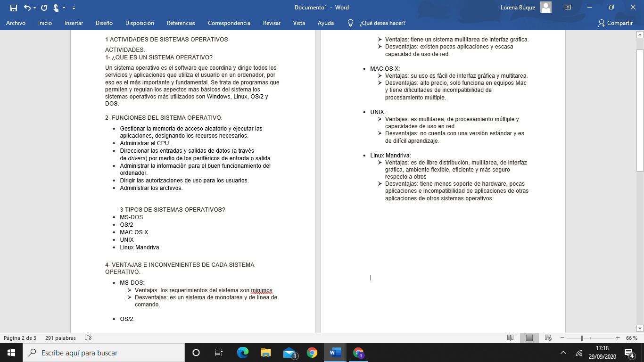Open the network Wi-Fi tray icon
This screenshot has height=362, width=644.
(x=579, y=353)
